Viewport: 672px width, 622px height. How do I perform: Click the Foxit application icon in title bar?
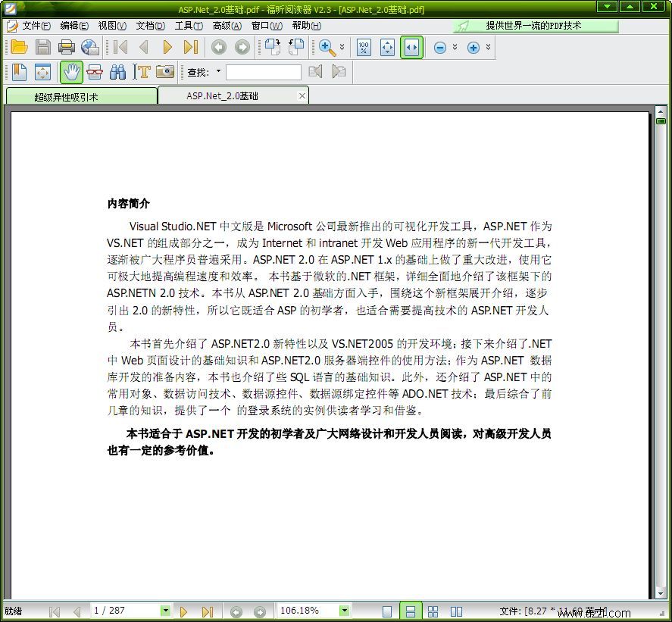pyautogui.click(x=11, y=8)
